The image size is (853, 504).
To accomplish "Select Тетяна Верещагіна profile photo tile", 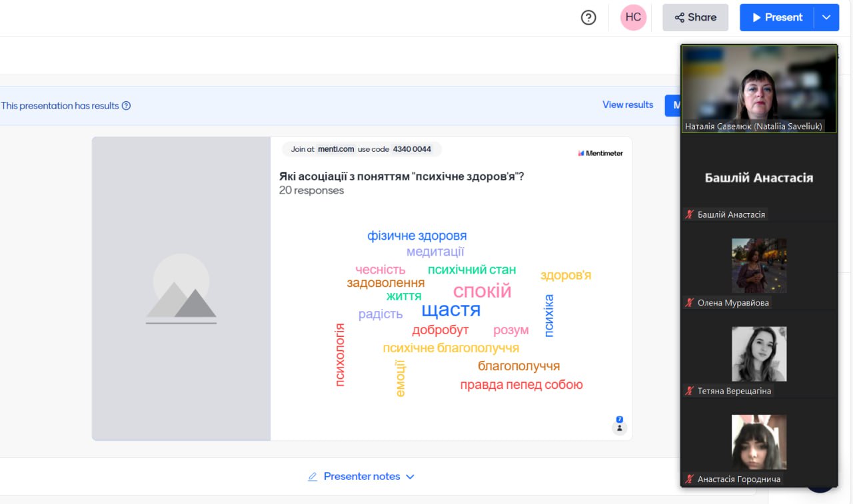I will click(x=759, y=354).
